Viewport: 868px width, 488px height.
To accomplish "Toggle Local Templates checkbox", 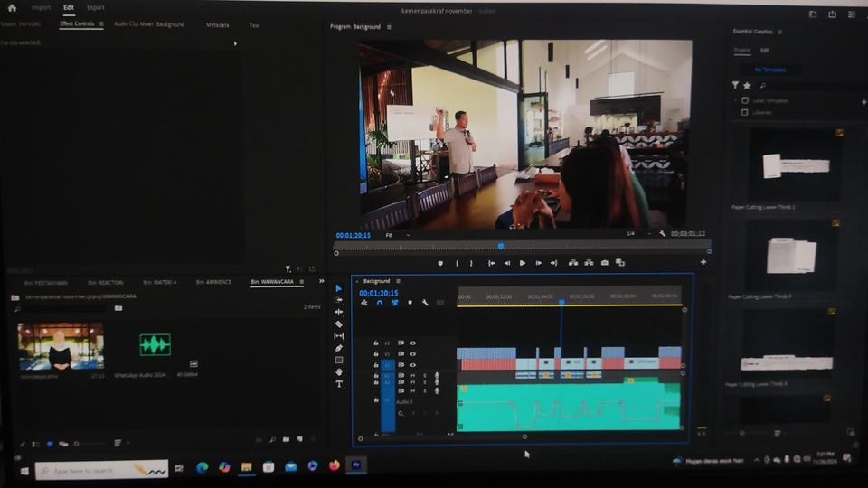I will click(x=744, y=100).
